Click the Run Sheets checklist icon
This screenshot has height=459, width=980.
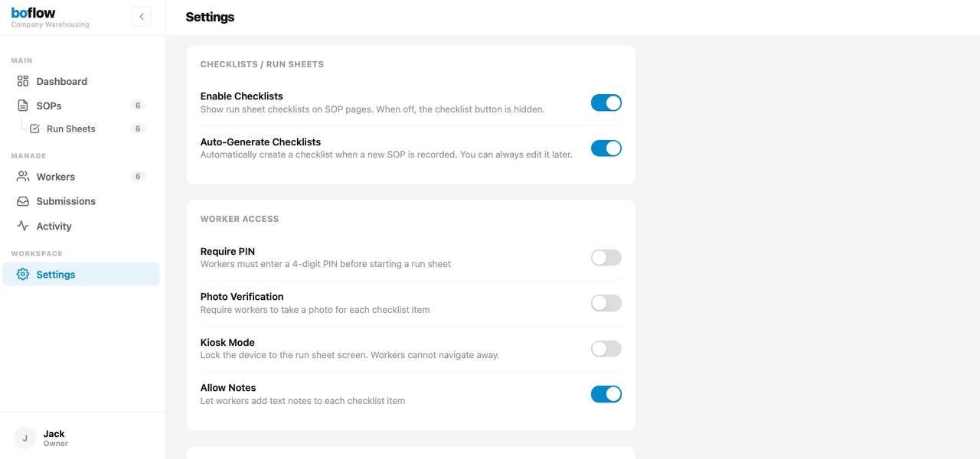(x=35, y=129)
